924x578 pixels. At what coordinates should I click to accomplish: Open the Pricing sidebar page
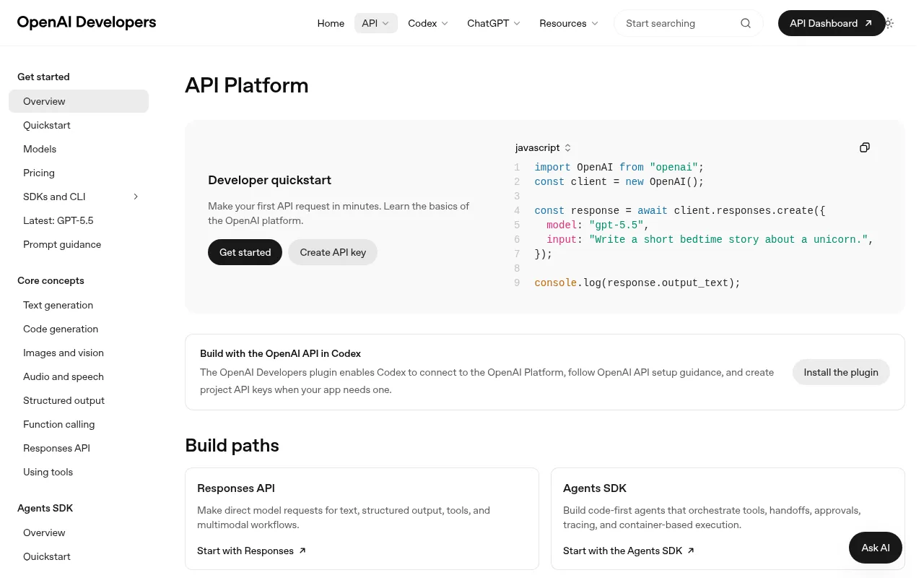coord(79,173)
